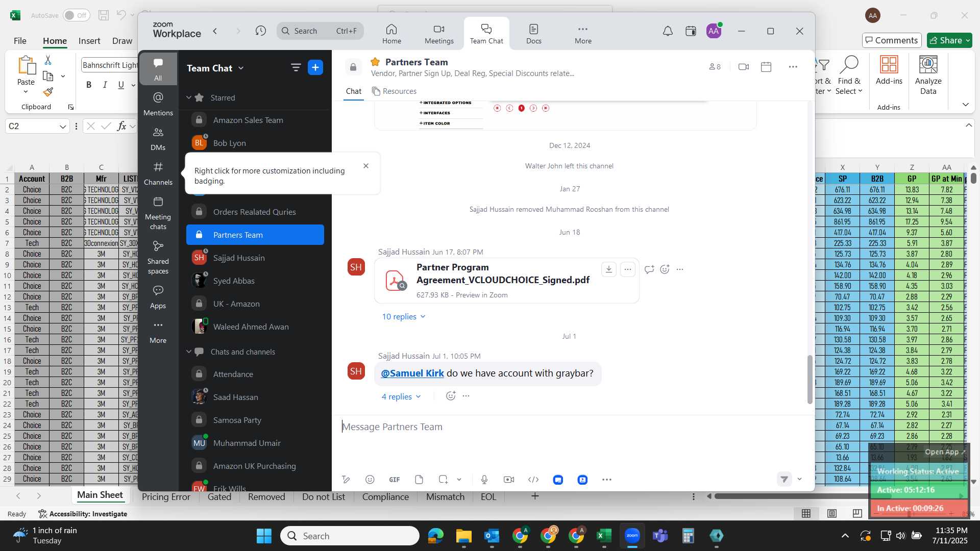Expand 10 replies thread
The width and height of the screenshot is (980, 551).
(x=404, y=317)
